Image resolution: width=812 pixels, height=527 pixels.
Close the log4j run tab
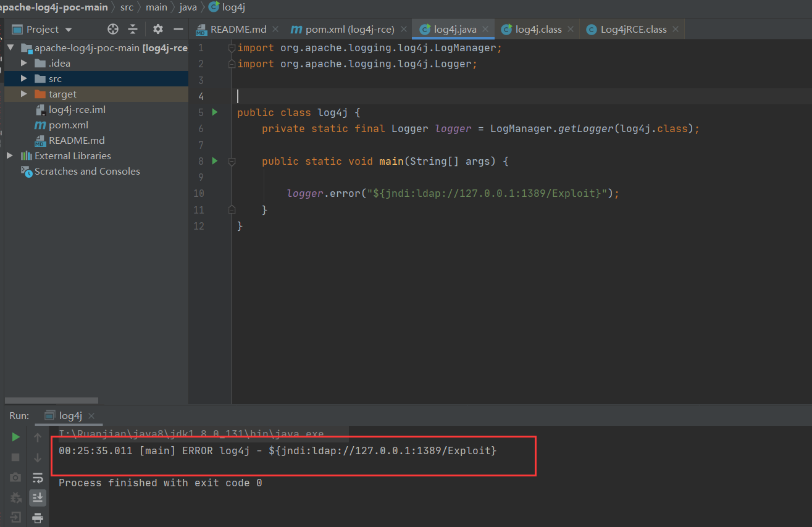[x=91, y=416]
